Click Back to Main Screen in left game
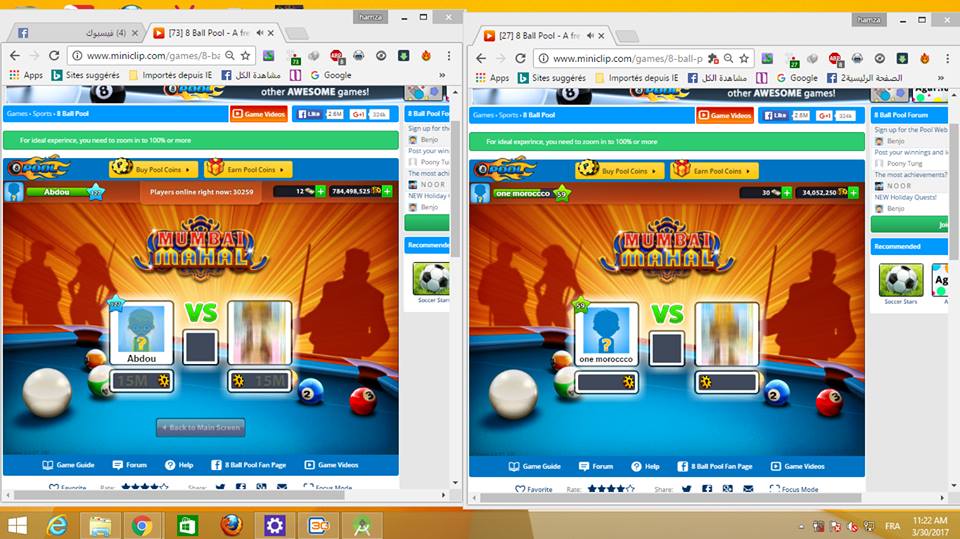The height and width of the screenshot is (539, 960). (x=201, y=428)
